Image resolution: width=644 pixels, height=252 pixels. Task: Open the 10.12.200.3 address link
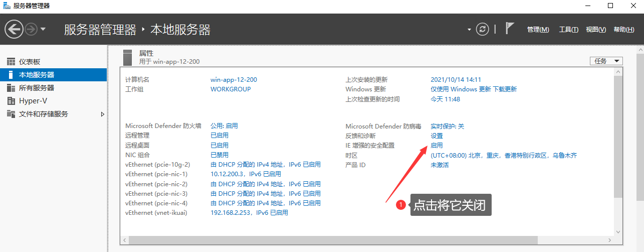[246, 174]
